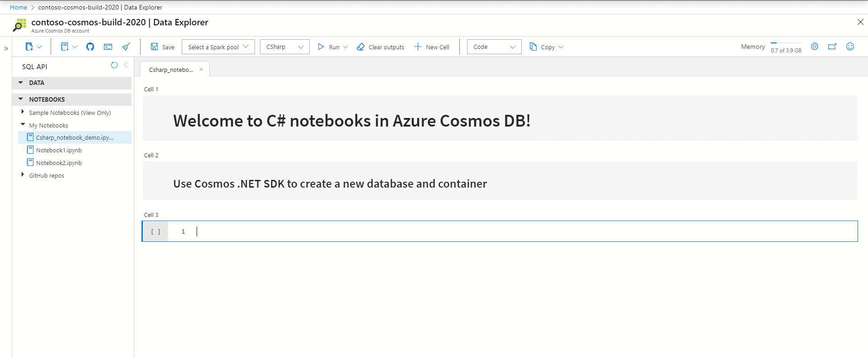Click the 'Cell 3' label
Screen dimensions: 868x358
pyautogui.click(x=151, y=215)
